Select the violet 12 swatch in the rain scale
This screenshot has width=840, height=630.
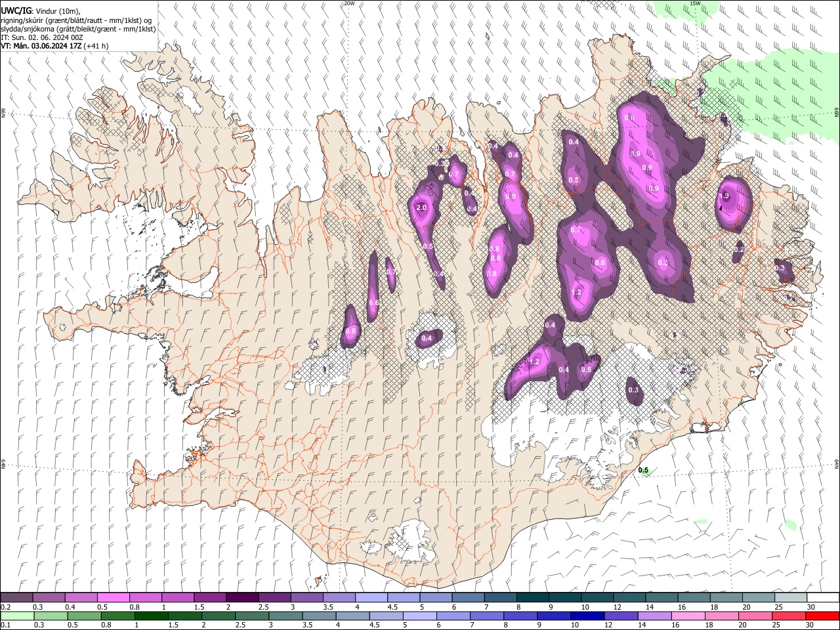(620, 616)
